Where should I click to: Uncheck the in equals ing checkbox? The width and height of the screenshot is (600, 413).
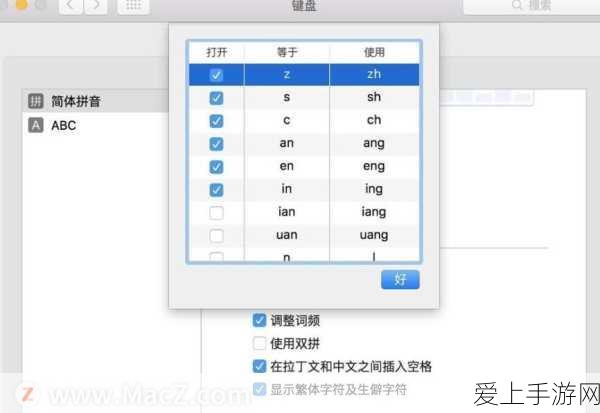tap(216, 190)
